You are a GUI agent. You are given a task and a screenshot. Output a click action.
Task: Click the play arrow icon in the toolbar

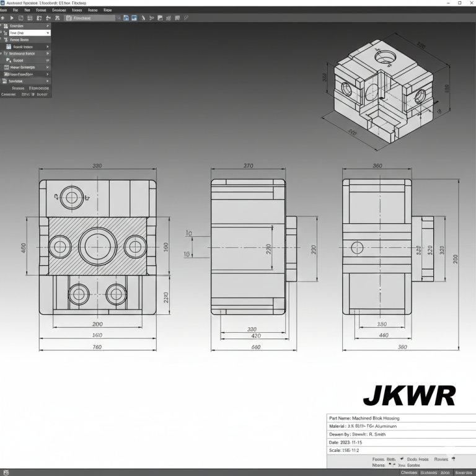pos(12,18)
